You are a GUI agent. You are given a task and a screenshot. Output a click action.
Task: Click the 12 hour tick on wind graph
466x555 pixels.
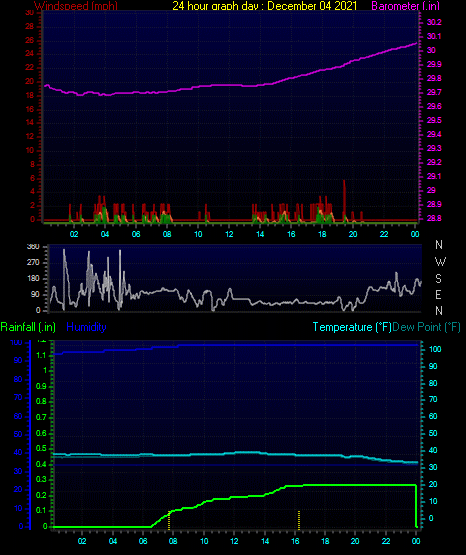click(x=229, y=234)
